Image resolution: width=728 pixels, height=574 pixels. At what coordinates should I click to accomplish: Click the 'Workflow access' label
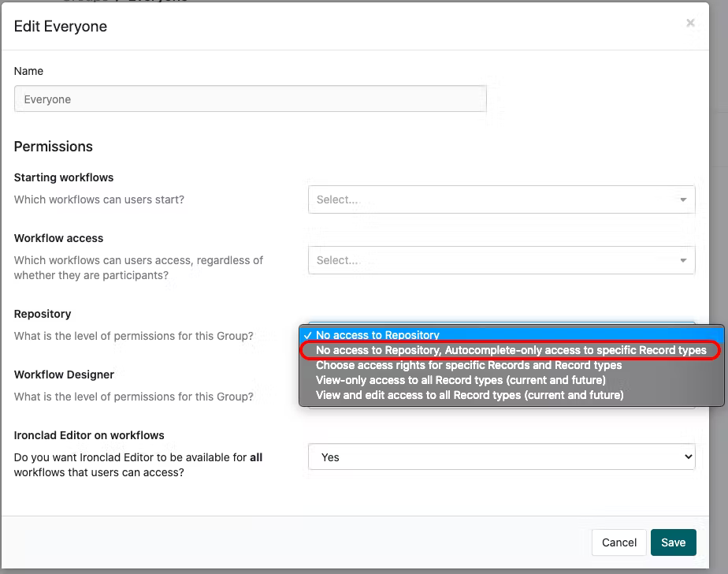[58, 238]
